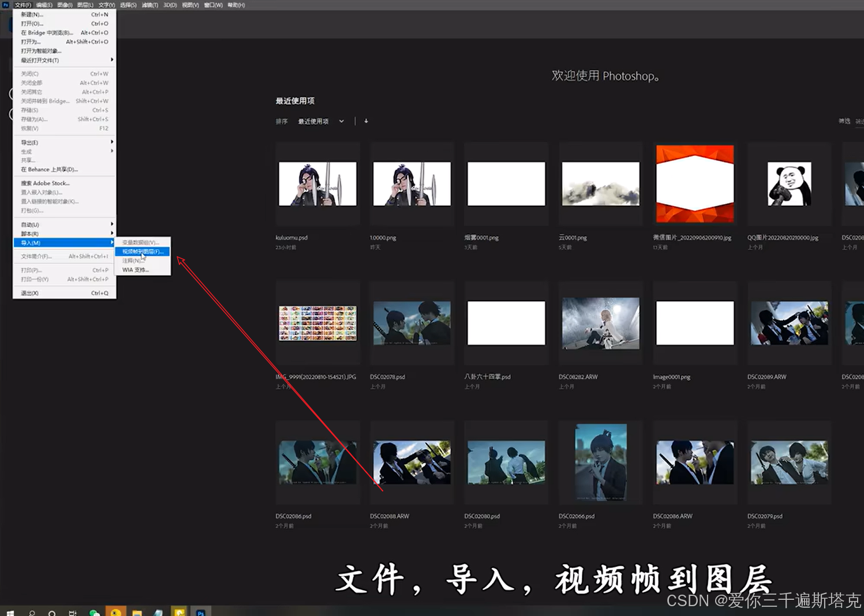
Task: Select WIA 支持... in Import submenu
Action: coord(143,270)
